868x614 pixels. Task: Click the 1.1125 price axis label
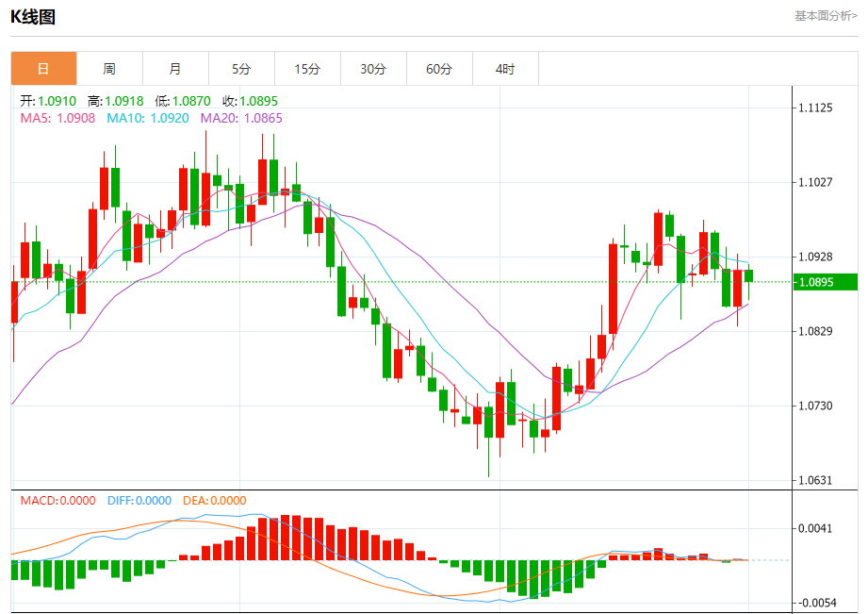[815, 108]
